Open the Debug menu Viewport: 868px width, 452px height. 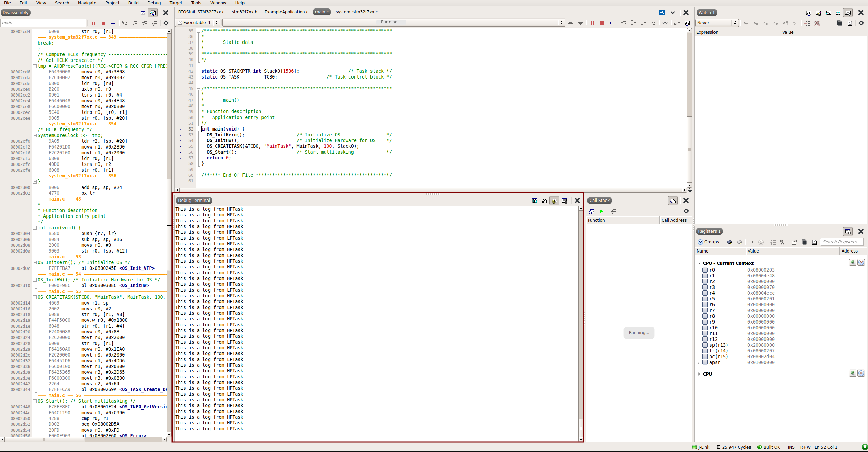154,3
